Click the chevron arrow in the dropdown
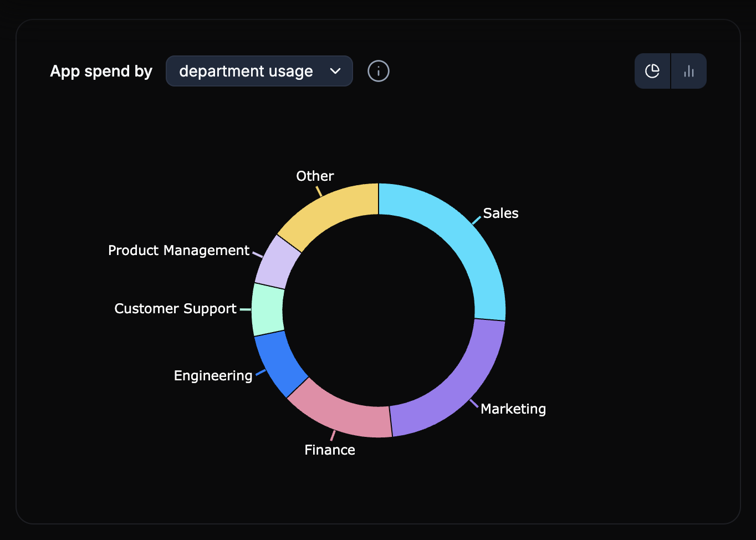Viewport: 756px width, 540px height. click(x=335, y=71)
